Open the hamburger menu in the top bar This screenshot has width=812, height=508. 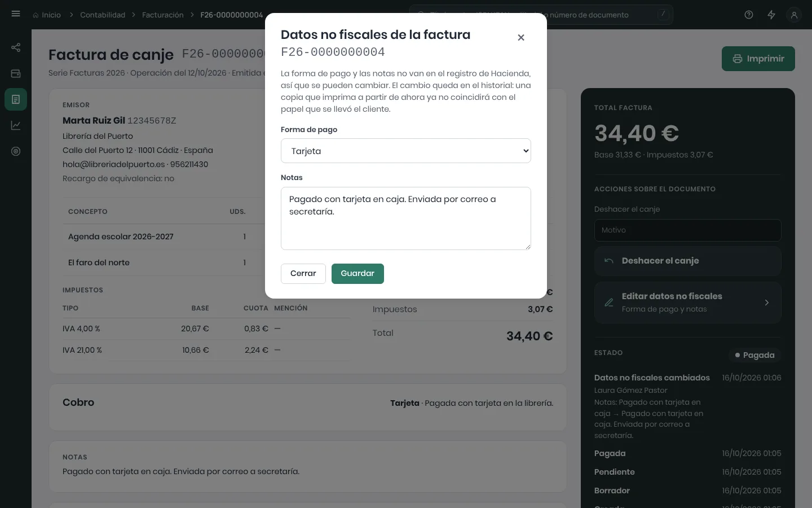[16, 14]
